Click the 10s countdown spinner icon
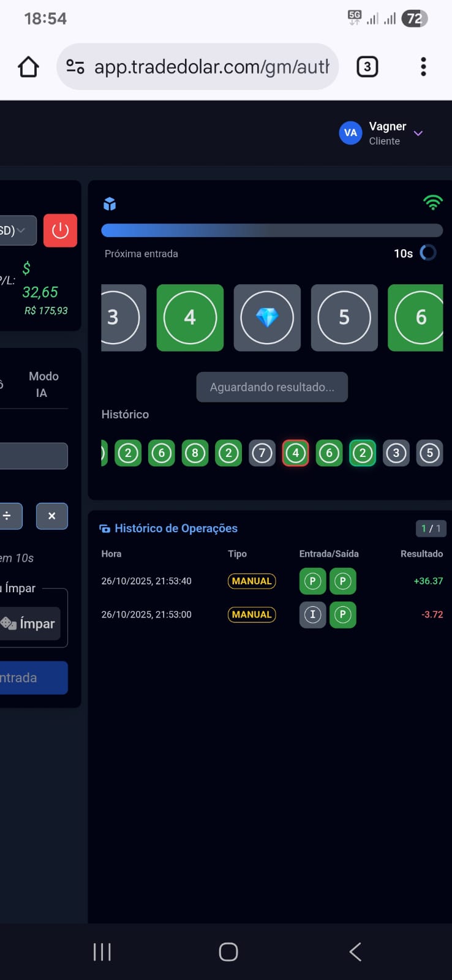This screenshot has width=452, height=980. (429, 252)
